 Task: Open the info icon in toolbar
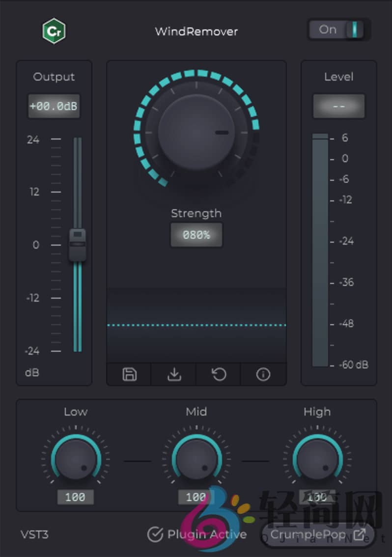(263, 374)
